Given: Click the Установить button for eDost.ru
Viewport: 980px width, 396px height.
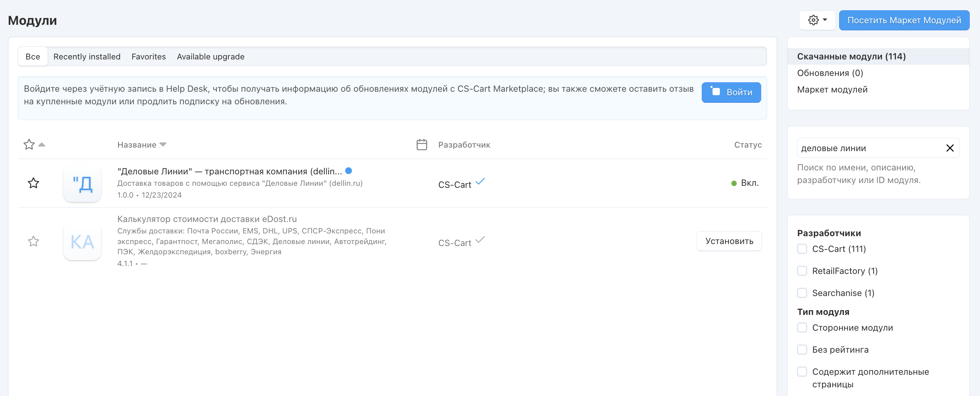Looking at the screenshot, I should click(x=729, y=241).
